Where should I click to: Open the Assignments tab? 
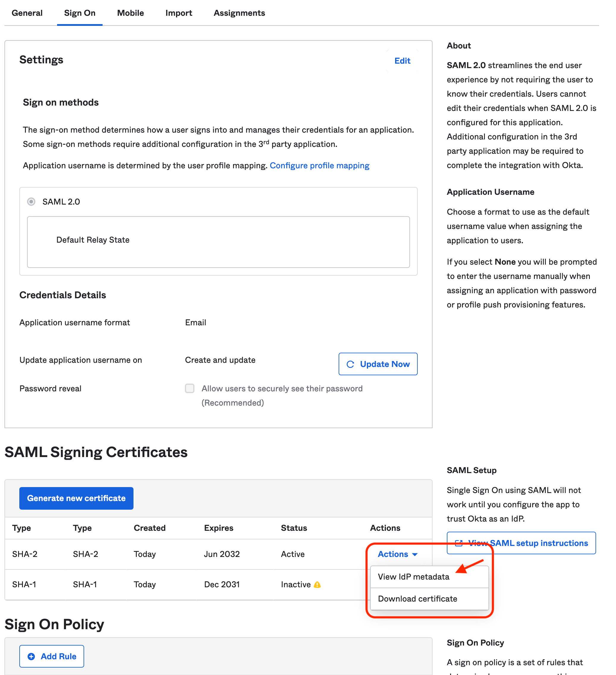239,13
